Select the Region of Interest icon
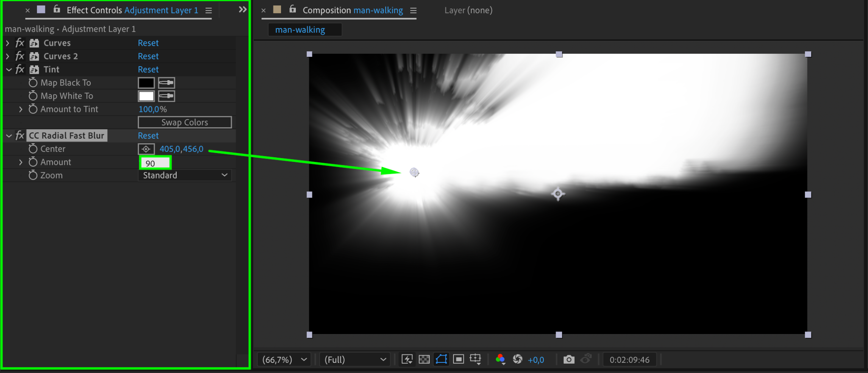Viewport: 868px width, 373px height. [459, 359]
